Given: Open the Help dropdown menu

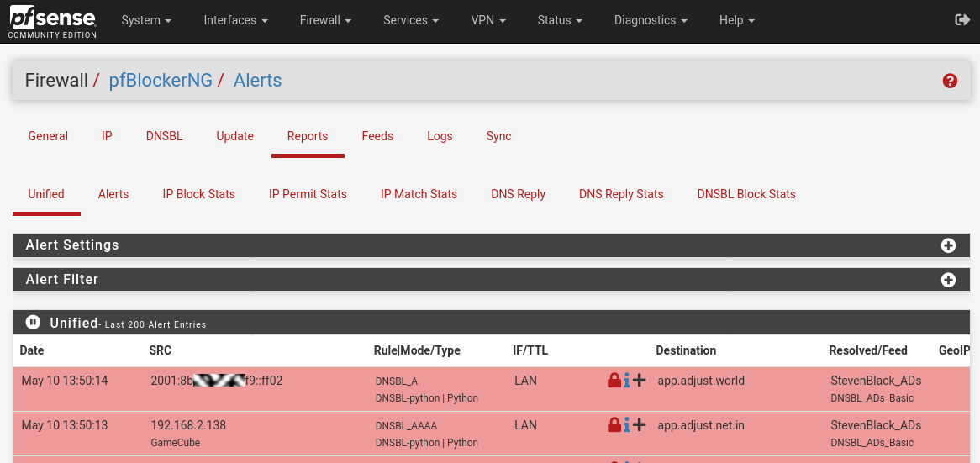Looking at the screenshot, I should (x=737, y=20).
